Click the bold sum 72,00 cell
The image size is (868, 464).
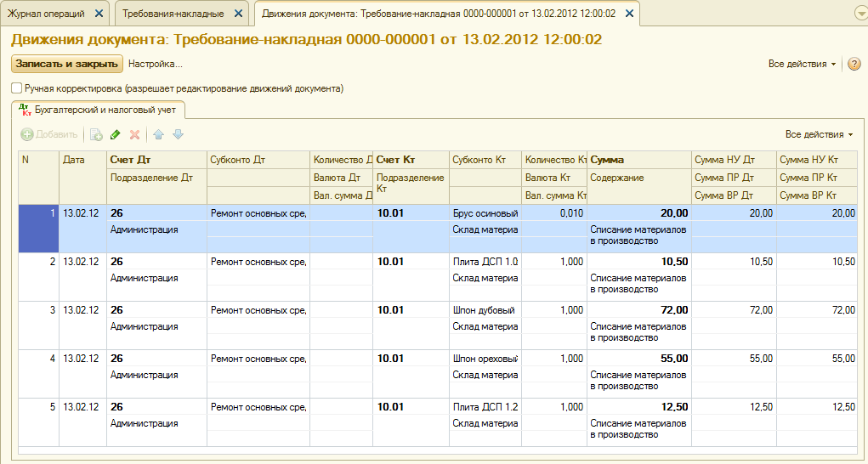(638, 310)
